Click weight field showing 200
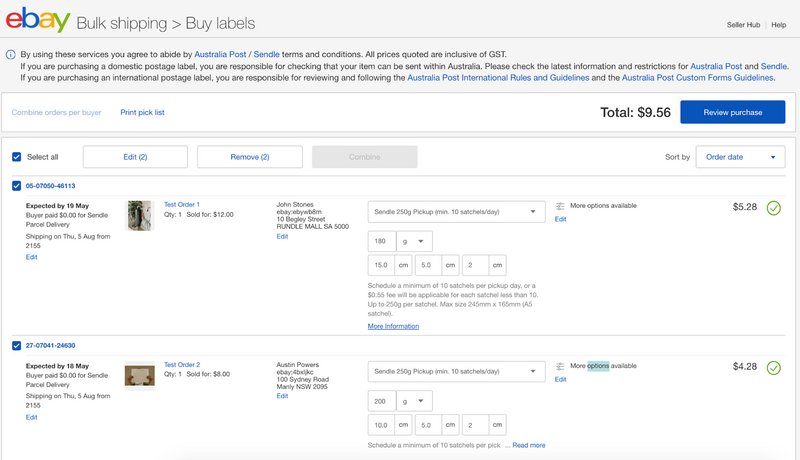 (382, 401)
